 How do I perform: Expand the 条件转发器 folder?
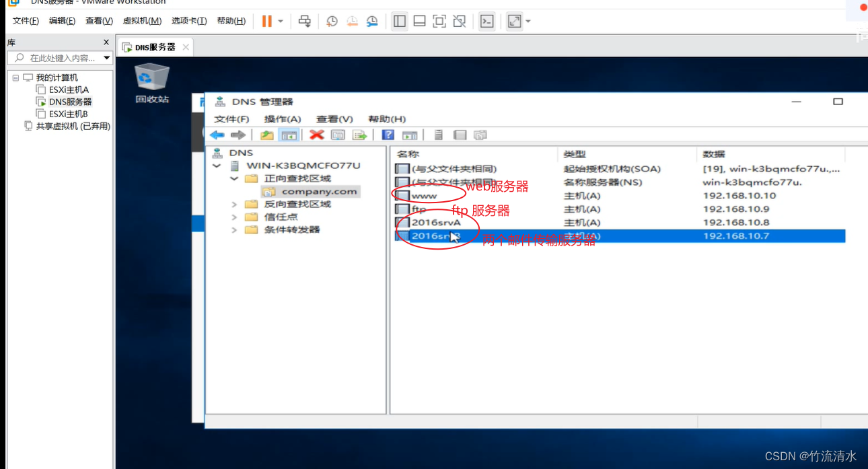pos(234,230)
